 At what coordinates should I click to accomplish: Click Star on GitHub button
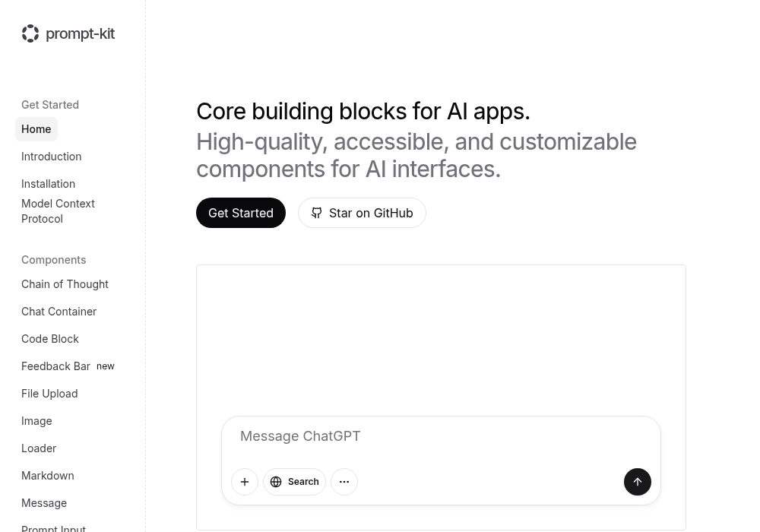pyautogui.click(x=362, y=213)
